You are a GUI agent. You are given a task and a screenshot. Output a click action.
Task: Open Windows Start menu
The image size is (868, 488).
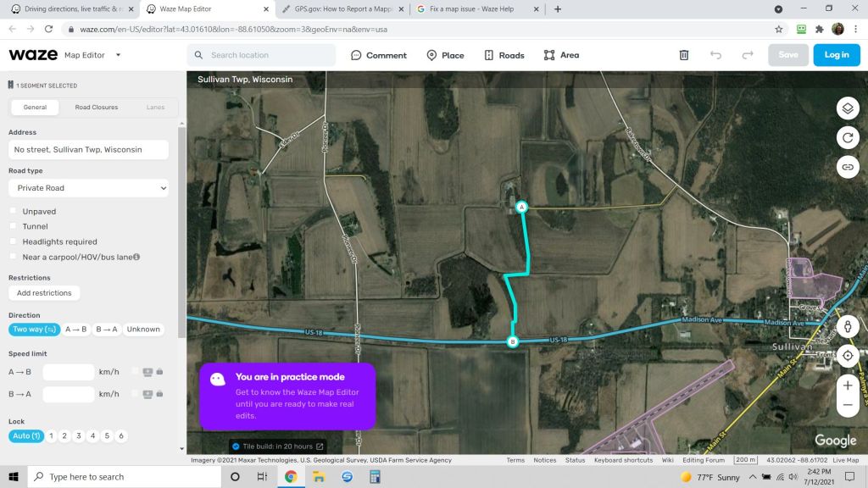coord(14,476)
